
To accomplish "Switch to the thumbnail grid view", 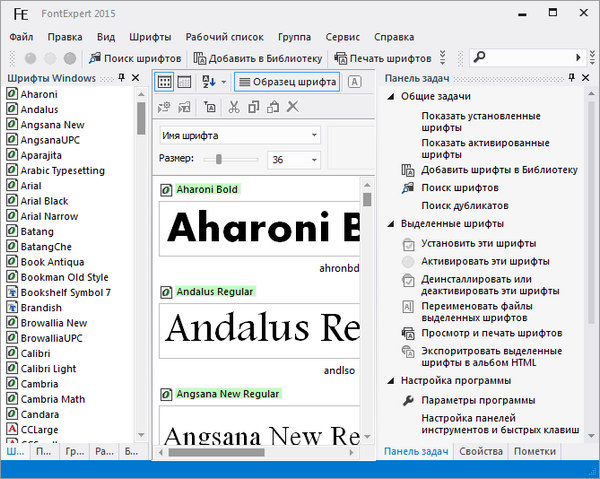I will coord(166,82).
